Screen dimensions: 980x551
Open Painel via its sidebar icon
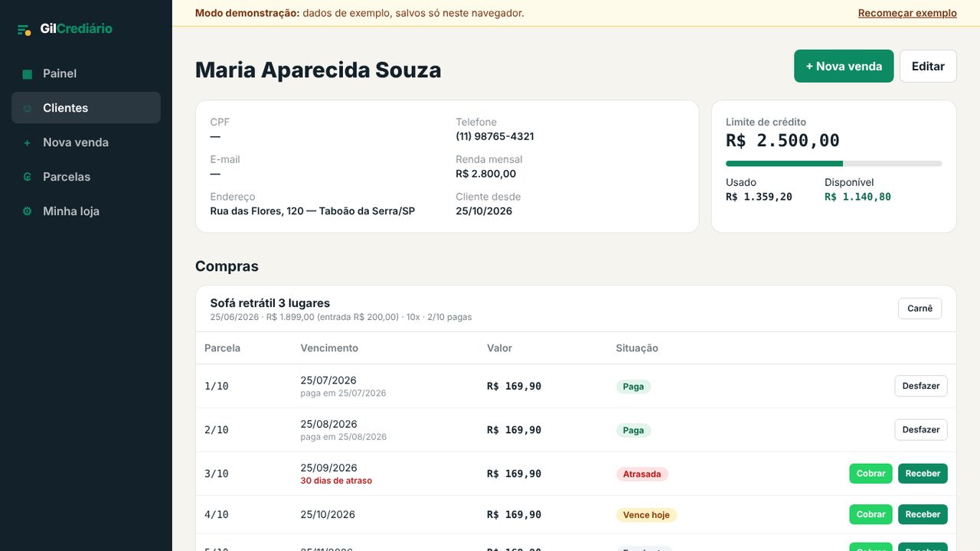coord(28,74)
